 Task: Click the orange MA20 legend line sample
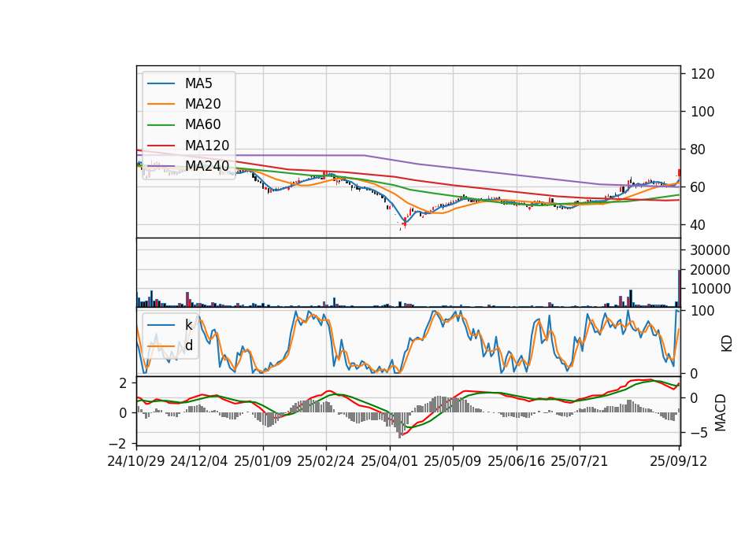(x=161, y=104)
